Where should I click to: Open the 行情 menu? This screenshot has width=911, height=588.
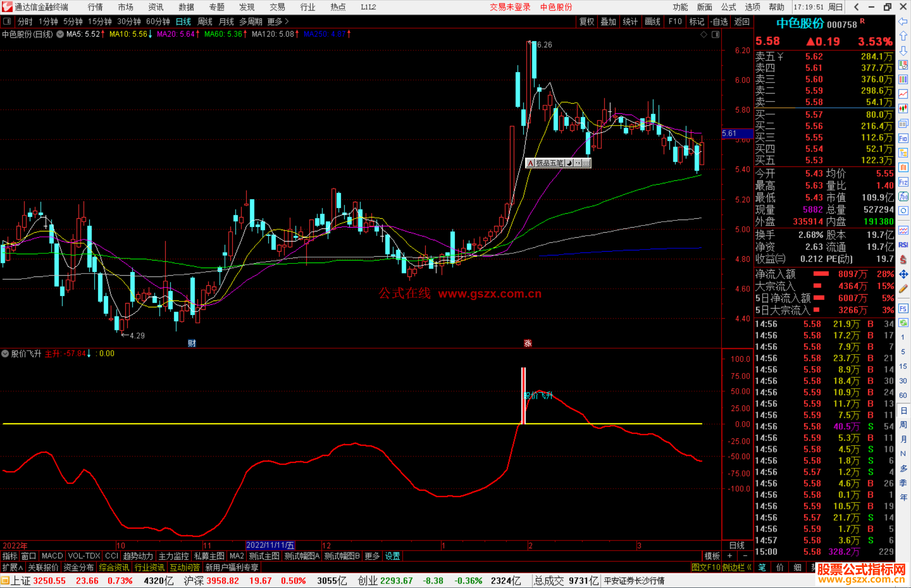tap(95, 7)
